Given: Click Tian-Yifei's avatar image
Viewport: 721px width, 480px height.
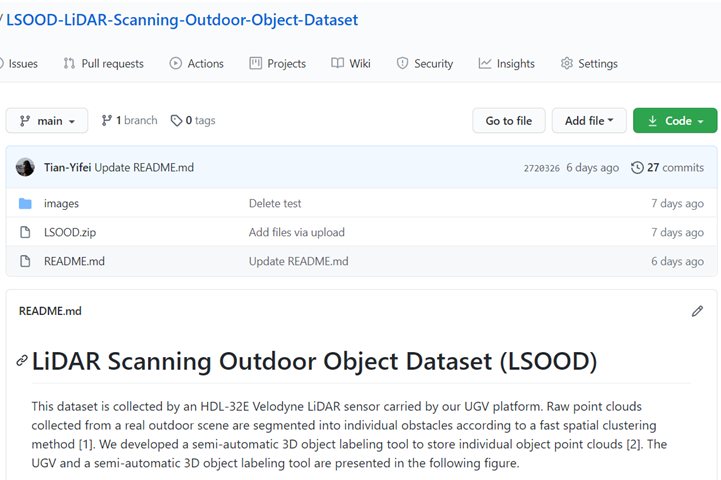Looking at the screenshot, I should click(25, 167).
